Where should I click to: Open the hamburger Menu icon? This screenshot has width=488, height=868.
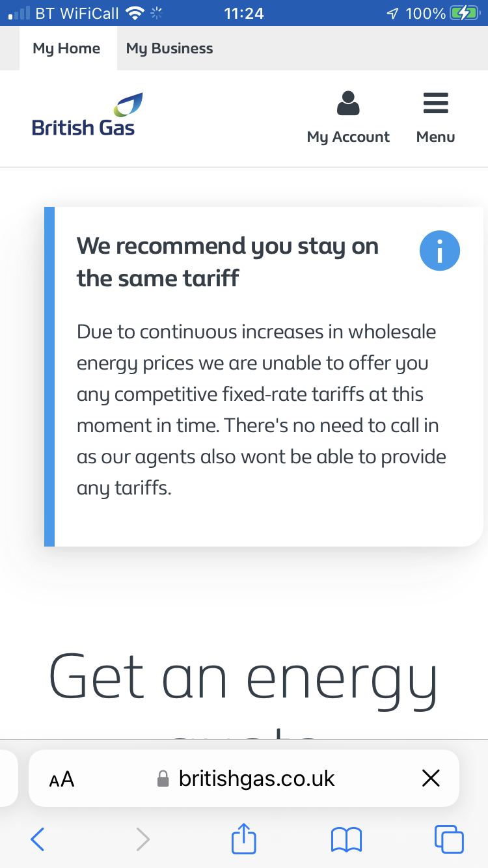(435, 103)
